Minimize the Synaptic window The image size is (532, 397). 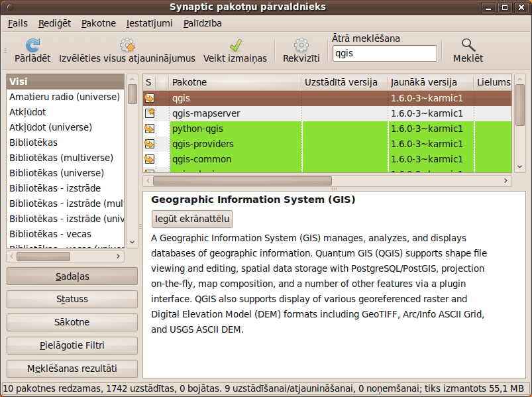point(488,7)
